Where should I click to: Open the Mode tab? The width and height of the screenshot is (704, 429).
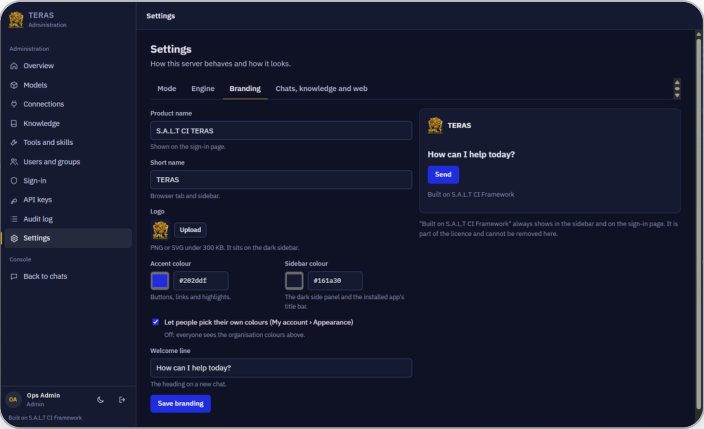coord(167,88)
